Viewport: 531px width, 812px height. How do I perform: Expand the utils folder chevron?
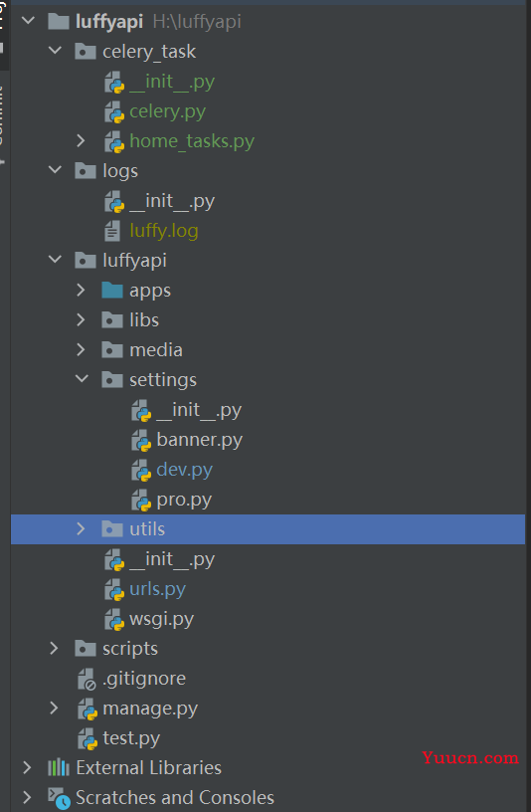pos(81,528)
